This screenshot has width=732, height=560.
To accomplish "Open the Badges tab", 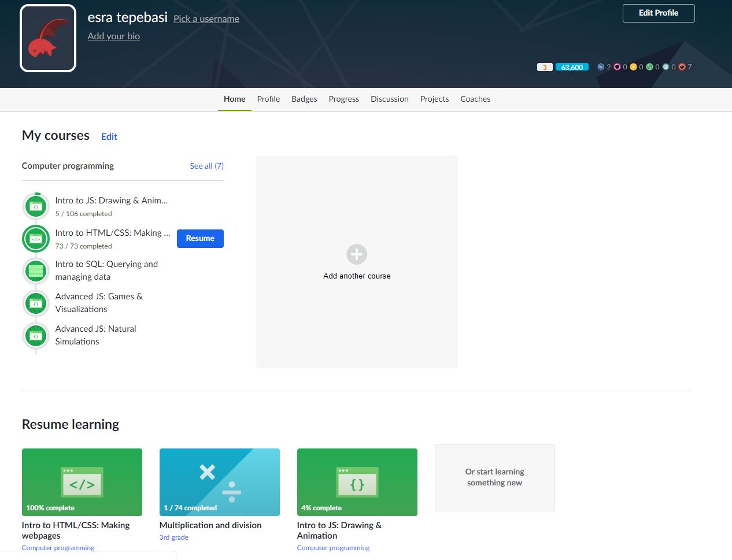I will click(304, 99).
